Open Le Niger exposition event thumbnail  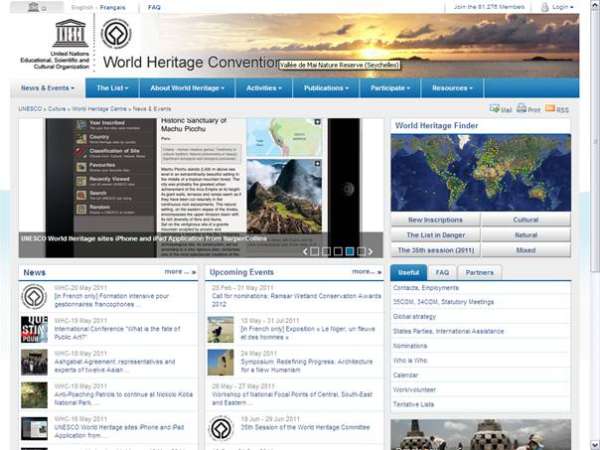pos(220,329)
